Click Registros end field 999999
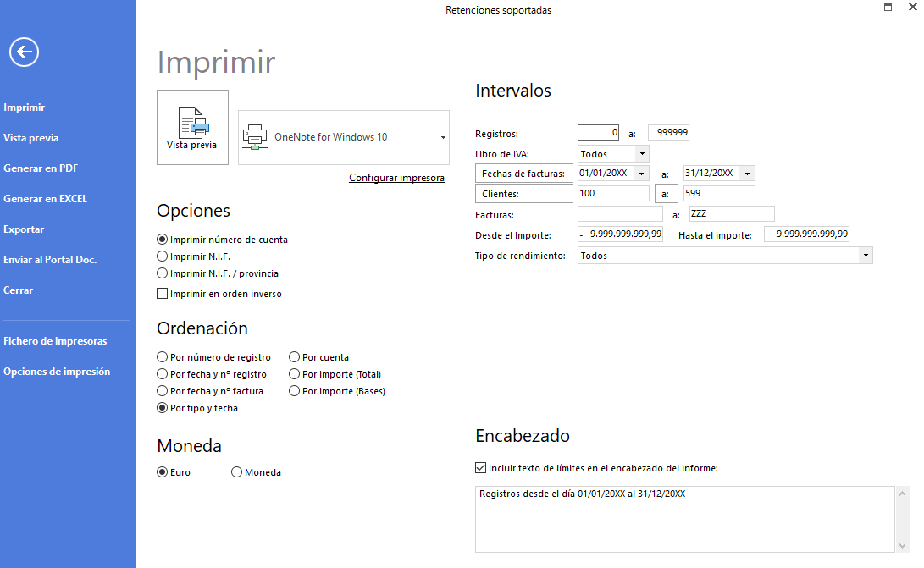Image resolution: width=924 pixels, height=568 pixels. tap(668, 133)
